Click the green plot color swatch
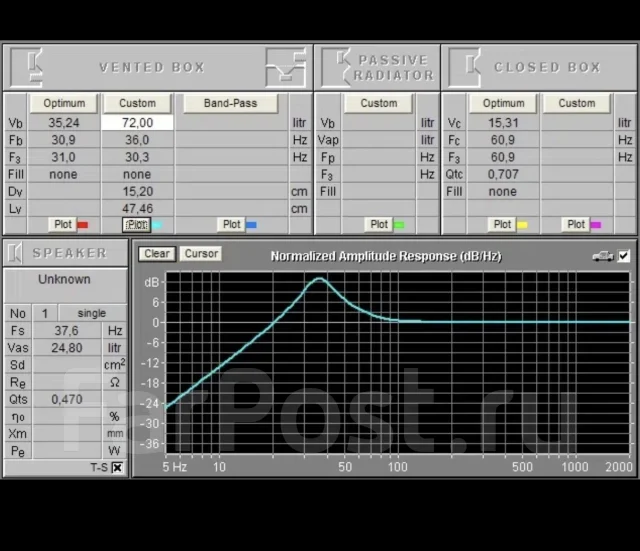This screenshot has width=640, height=551. pos(399,225)
